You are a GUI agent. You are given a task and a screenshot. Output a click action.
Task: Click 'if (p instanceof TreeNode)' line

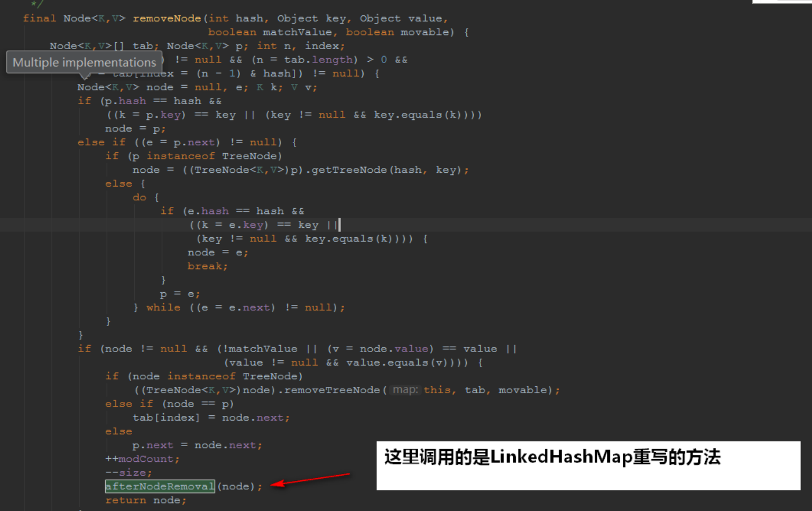pos(193,156)
